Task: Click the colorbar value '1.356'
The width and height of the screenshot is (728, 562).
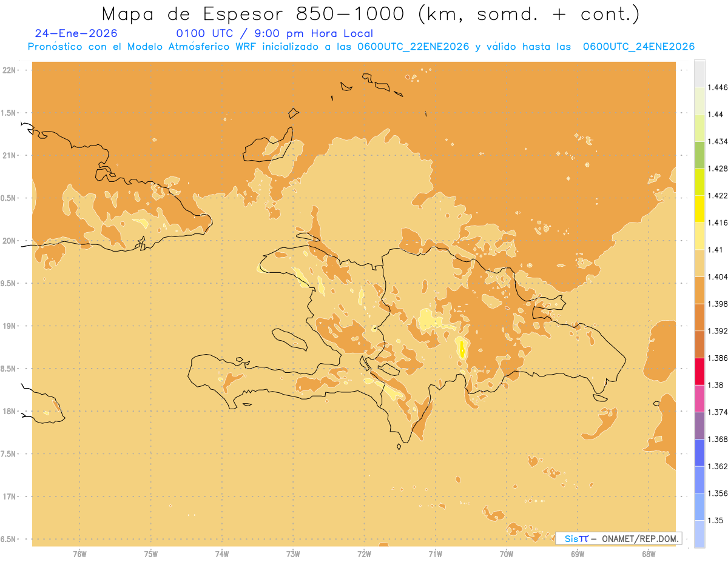Action: pos(718,493)
